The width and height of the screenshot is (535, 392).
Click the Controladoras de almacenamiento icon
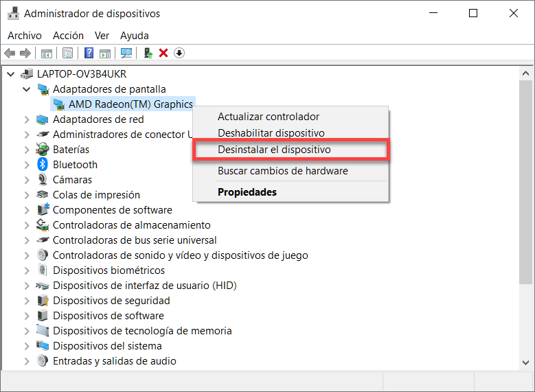click(x=43, y=224)
